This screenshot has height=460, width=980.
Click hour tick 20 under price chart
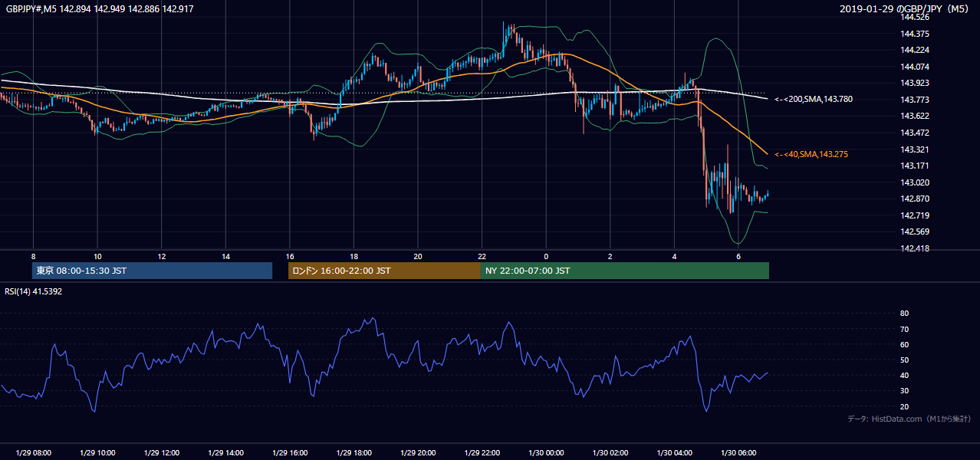click(x=418, y=256)
